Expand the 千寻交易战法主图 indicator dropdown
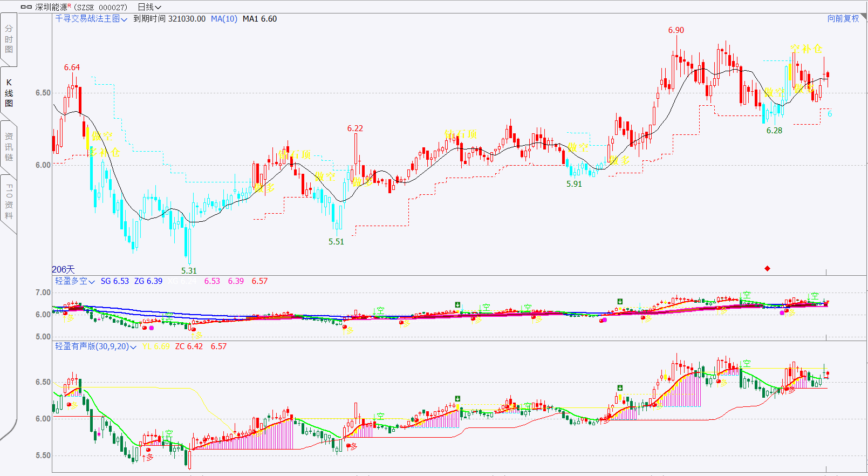Viewport: 868px width, 476px height. tap(124, 19)
